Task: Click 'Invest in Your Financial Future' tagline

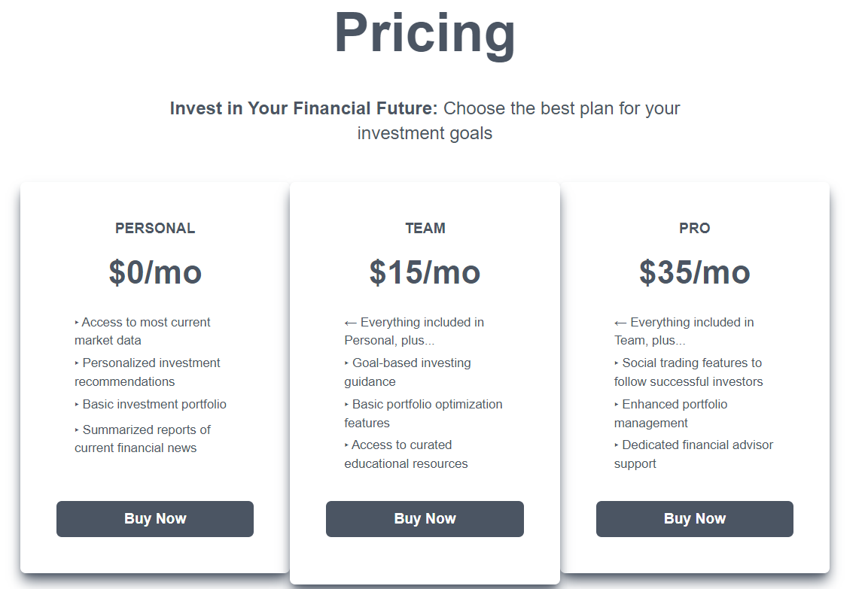Action: tap(303, 108)
